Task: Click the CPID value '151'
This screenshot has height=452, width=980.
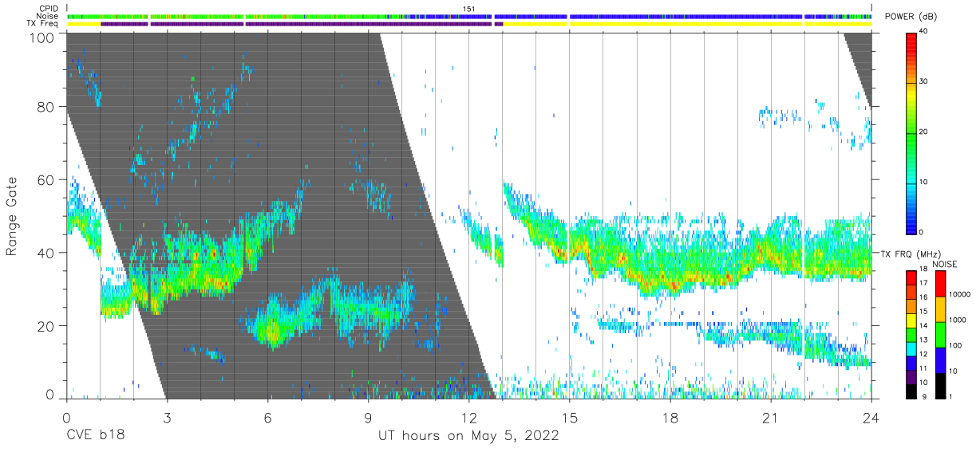Action: point(469,9)
